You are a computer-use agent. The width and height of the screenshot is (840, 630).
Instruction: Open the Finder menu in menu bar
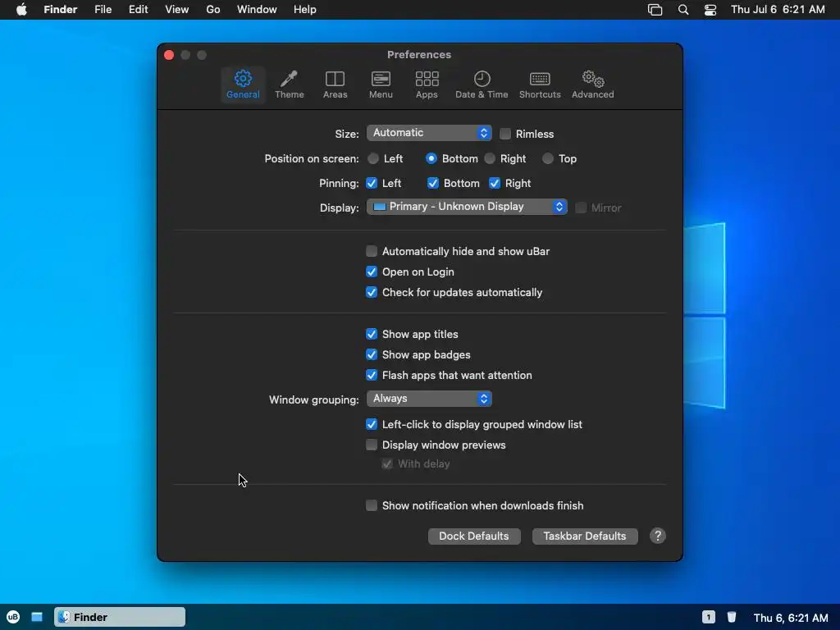pyautogui.click(x=61, y=10)
